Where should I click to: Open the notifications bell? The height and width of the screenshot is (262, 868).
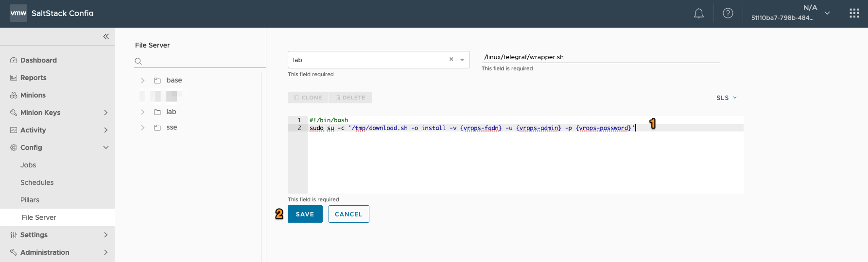point(699,14)
